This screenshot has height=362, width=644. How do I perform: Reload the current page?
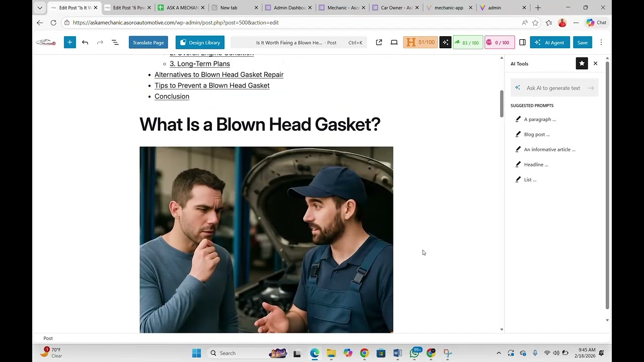pos(53,23)
